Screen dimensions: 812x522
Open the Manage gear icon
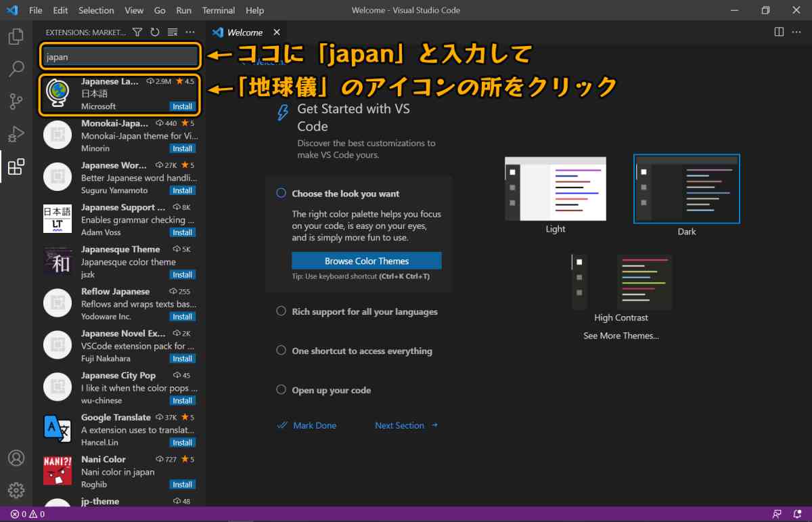(x=16, y=490)
